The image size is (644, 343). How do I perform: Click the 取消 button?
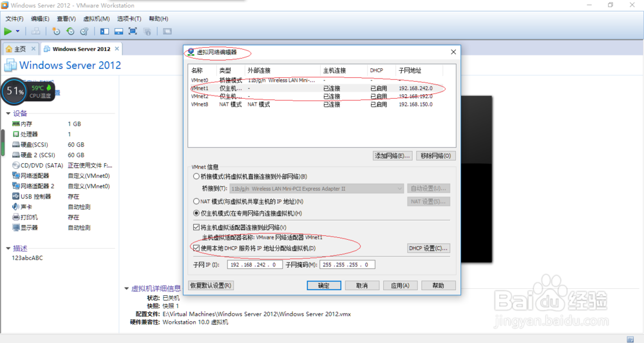pyautogui.click(x=362, y=286)
